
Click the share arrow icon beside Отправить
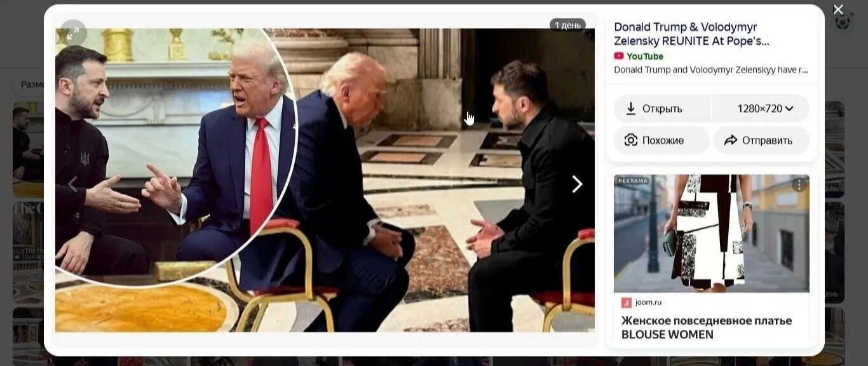pyautogui.click(x=731, y=140)
